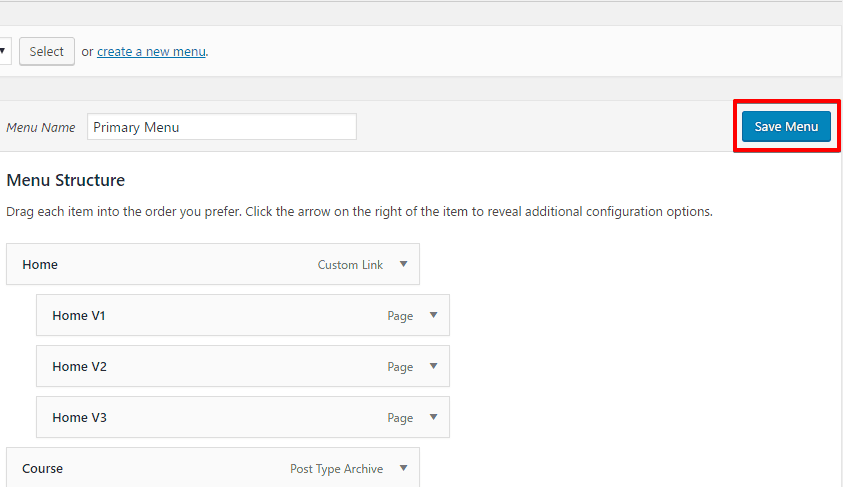
Task: Reveal Home V2 configuration via its arrow
Action: coord(433,367)
